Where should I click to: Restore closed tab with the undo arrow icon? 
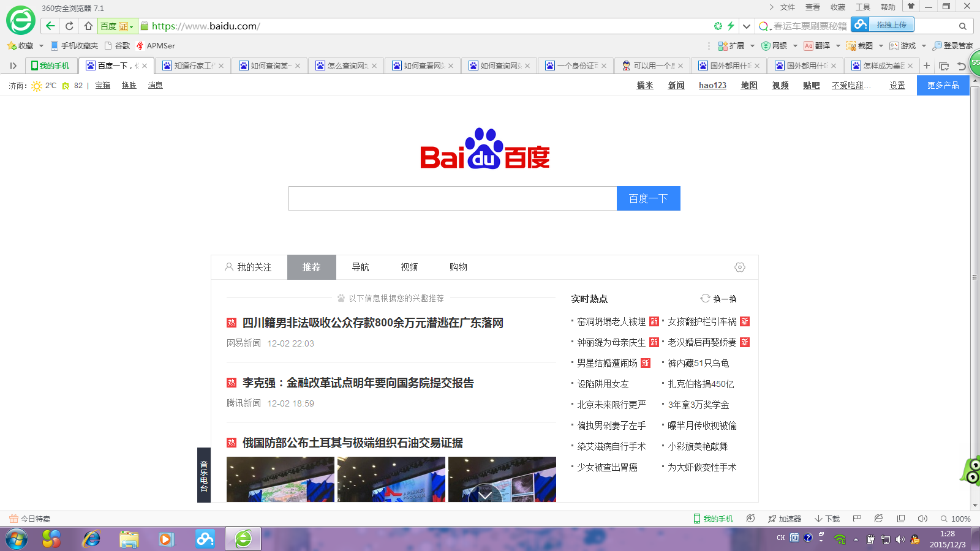pos(961,66)
